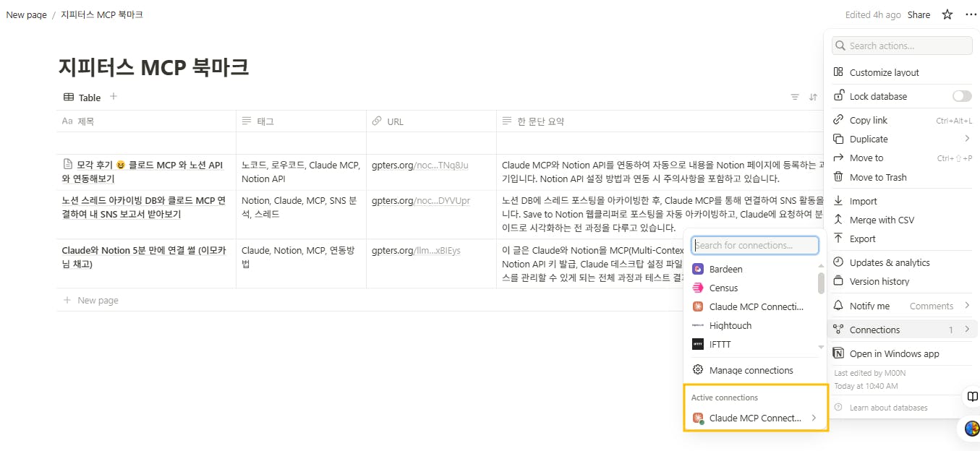Focus the Search actions field
980x451 pixels.
(902, 46)
